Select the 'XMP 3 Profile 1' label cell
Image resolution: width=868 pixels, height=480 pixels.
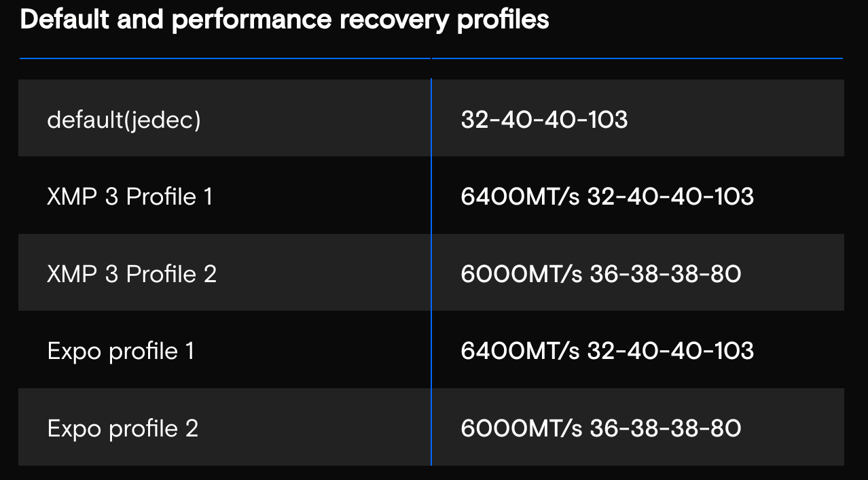click(x=130, y=197)
